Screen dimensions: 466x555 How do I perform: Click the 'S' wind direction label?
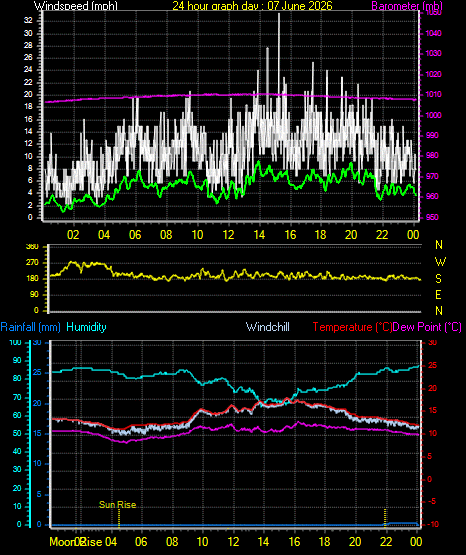(438, 279)
